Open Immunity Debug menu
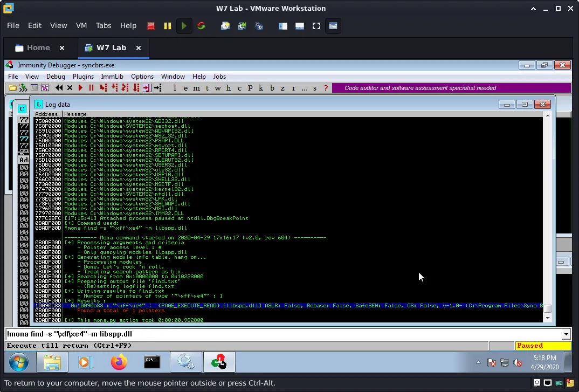 coord(56,77)
